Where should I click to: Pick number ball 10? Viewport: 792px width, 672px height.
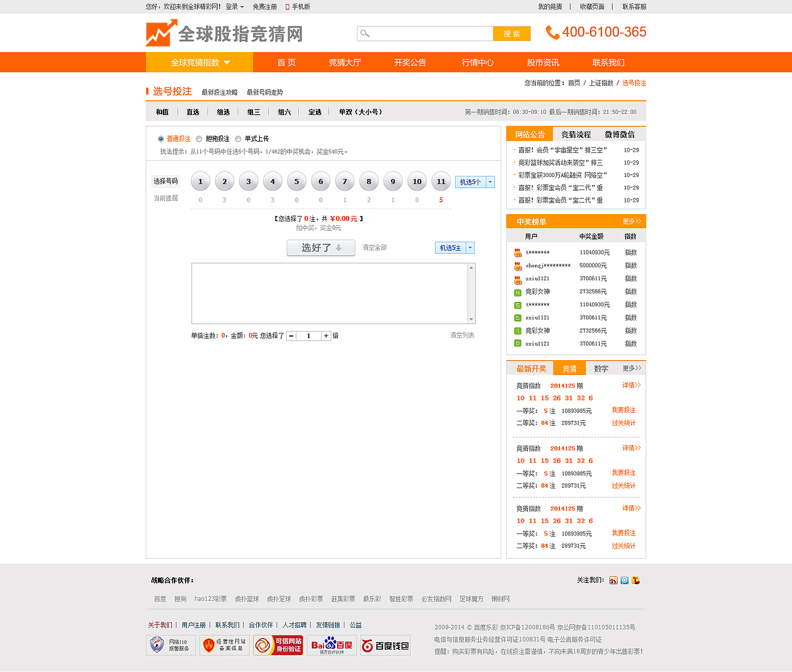(417, 181)
